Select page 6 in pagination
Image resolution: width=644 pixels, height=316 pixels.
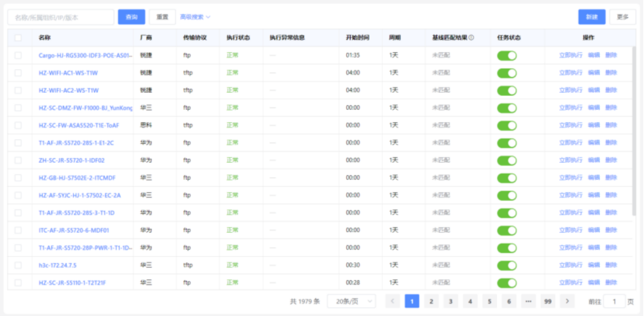[x=509, y=301]
